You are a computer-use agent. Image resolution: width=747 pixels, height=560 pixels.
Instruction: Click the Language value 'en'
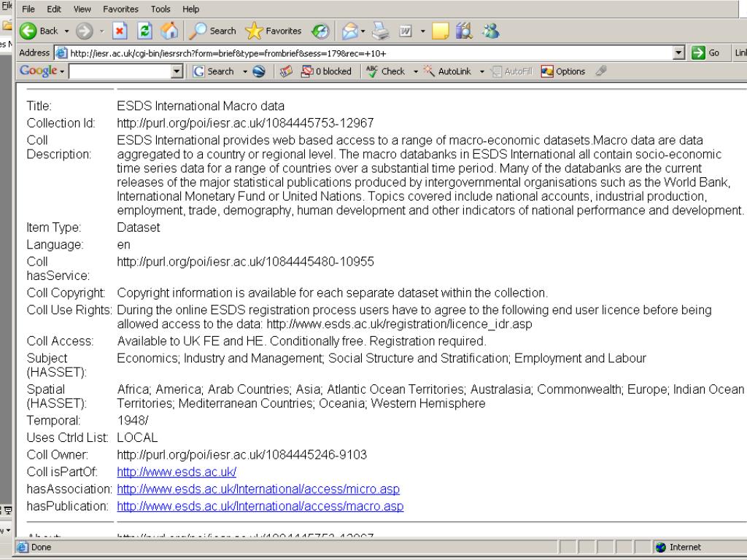123,245
